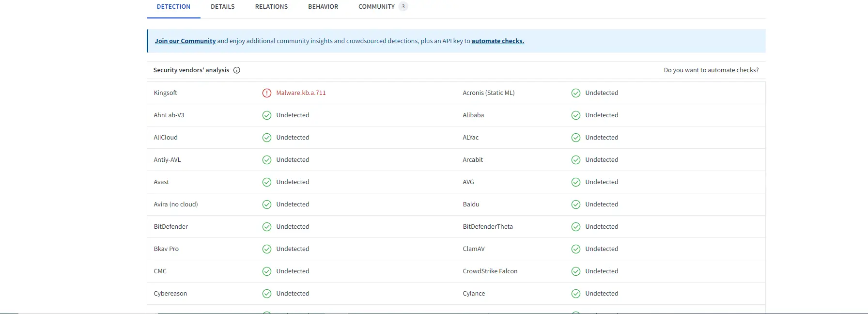
Task: Click the green check icon for Bkav Pro
Action: coord(267,249)
